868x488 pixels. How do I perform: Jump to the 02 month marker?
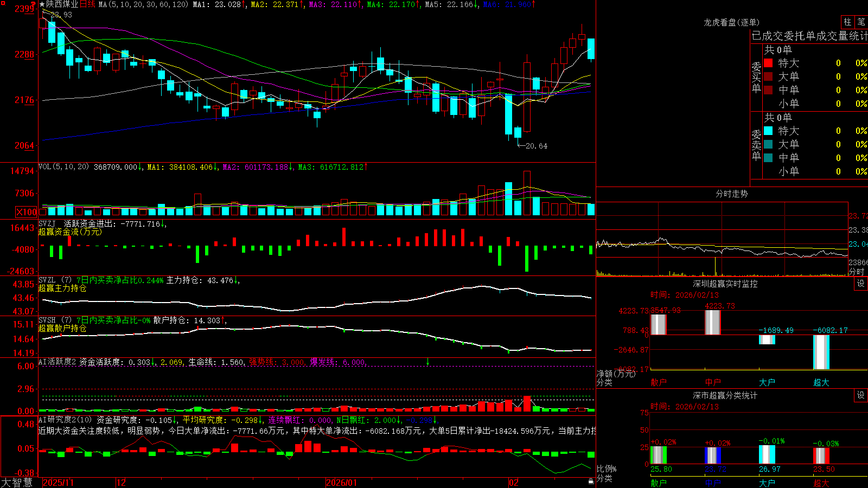[x=514, y=483]
